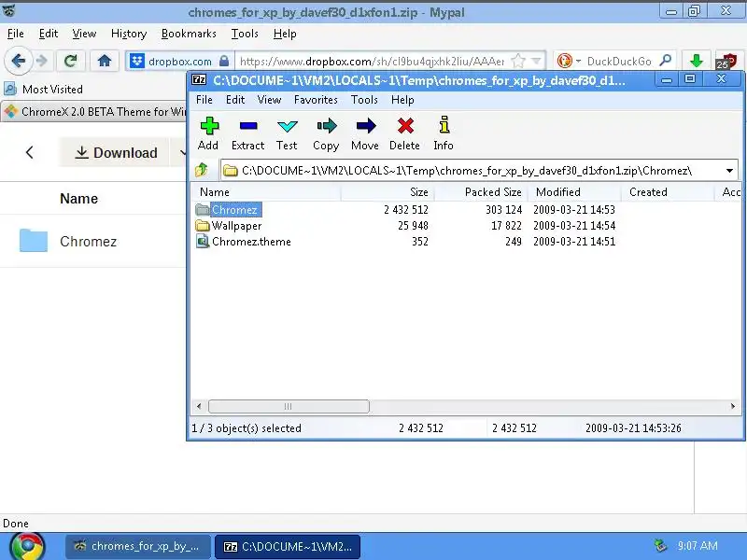Open the URL bar history dropdown arrow
Screen dimensions: 747x560
[x=536, y=61]
